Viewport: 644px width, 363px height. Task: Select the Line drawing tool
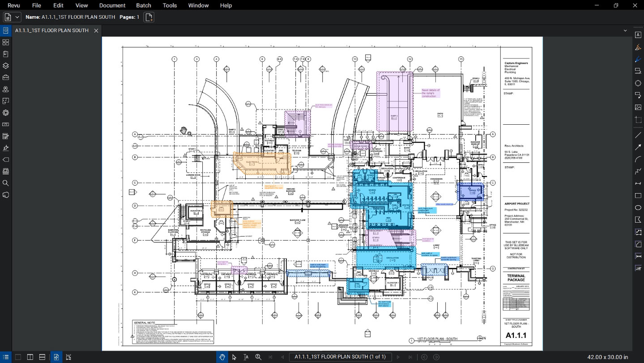[x=638, y=135]
